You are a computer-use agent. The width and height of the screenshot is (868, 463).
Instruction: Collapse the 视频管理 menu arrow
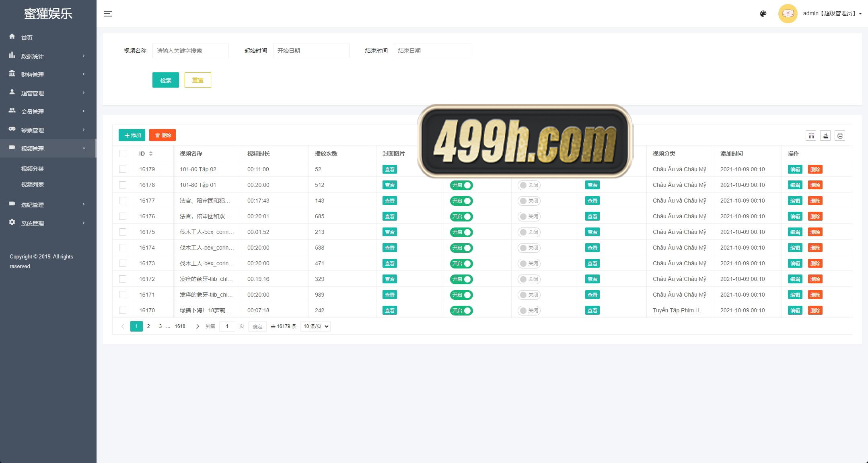pos(84,148)
